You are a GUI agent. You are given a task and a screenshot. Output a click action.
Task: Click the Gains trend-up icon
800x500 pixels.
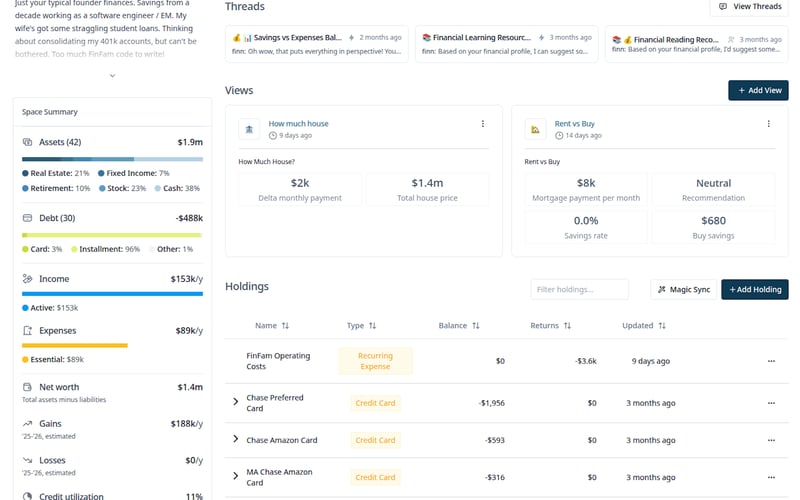(x=28, y=423)
